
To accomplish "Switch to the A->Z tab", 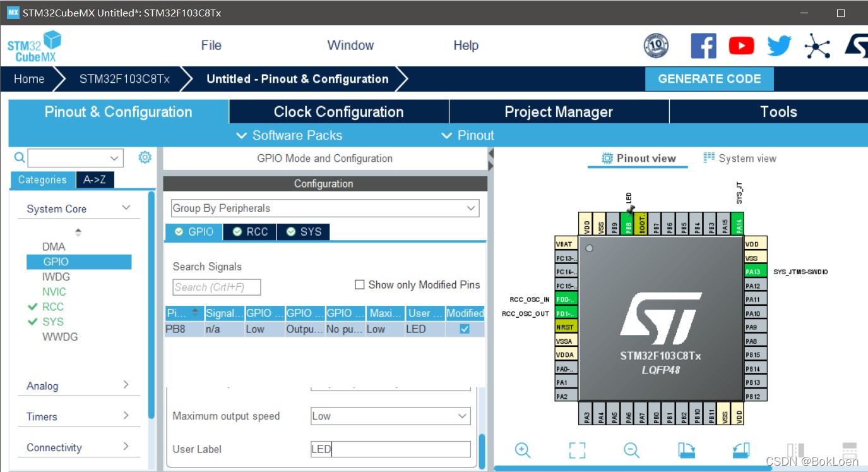I will (95, 180).
